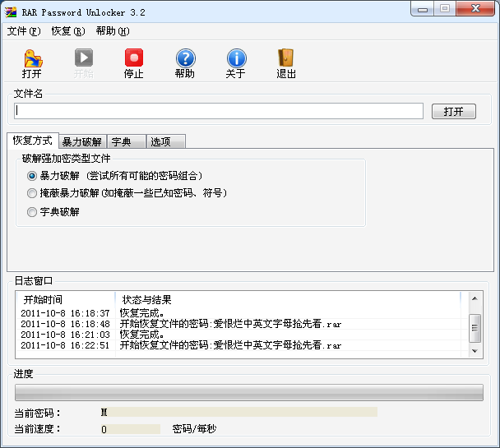Switch to the 字典 tab
500x448 pixels.
pyautogui.click(x=127, y=141)
